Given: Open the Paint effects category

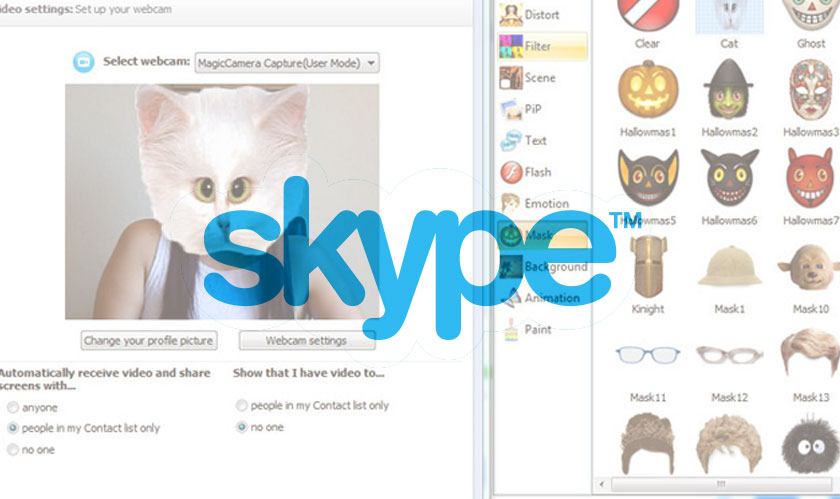Looking at the screenshot, I should point(542,329).
